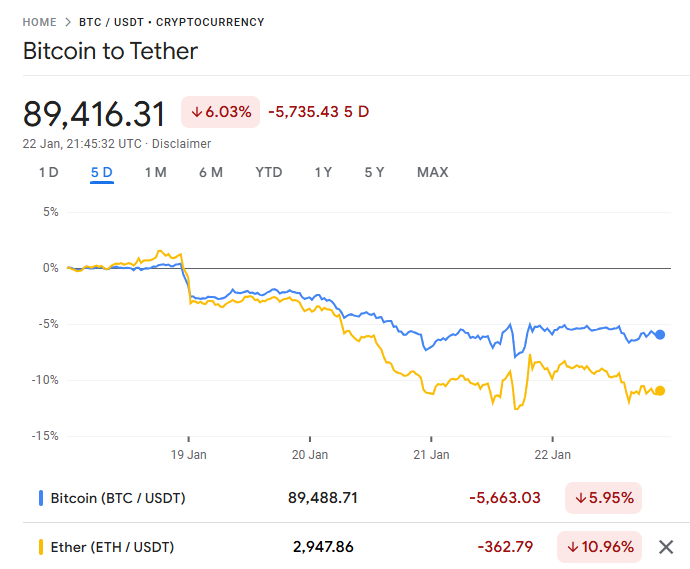Click the blue Bitcoin chart endpoint dot
This screenshot has height=569, width=690.
click(x=660, y=335)
